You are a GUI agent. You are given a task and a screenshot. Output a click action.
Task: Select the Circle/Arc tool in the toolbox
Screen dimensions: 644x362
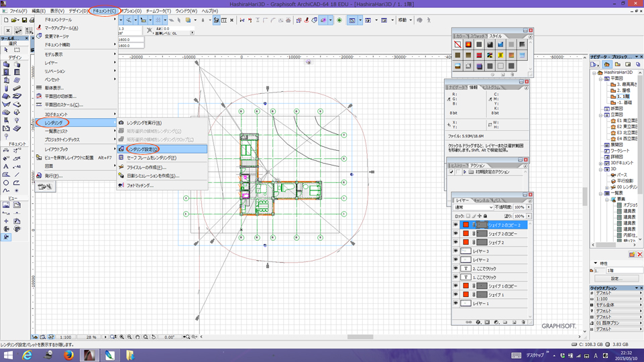click(x=6, y=182)
